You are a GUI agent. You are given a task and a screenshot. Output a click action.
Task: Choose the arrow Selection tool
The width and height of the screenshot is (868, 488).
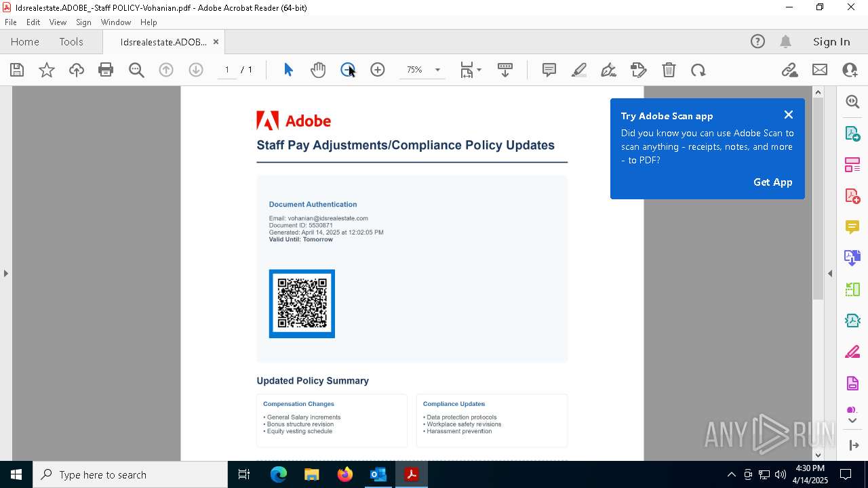(x=288, y=70)
